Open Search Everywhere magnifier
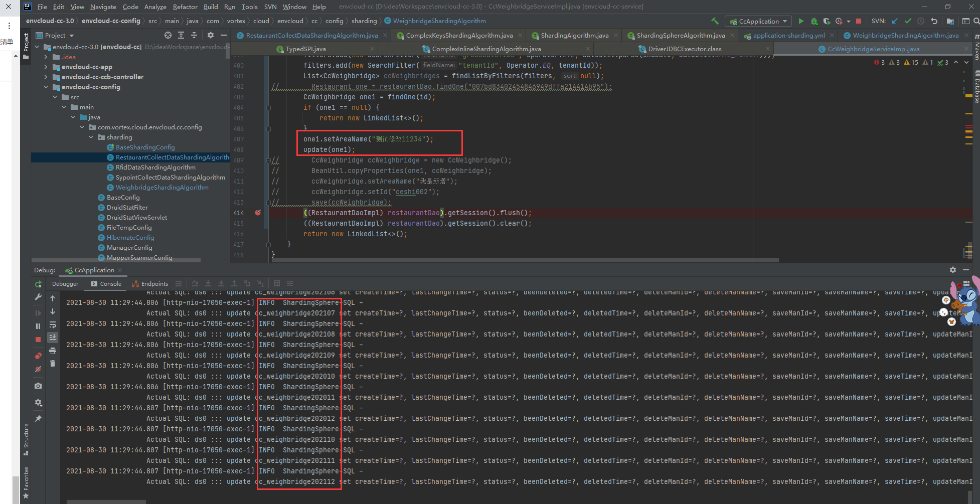 [976, 21]
